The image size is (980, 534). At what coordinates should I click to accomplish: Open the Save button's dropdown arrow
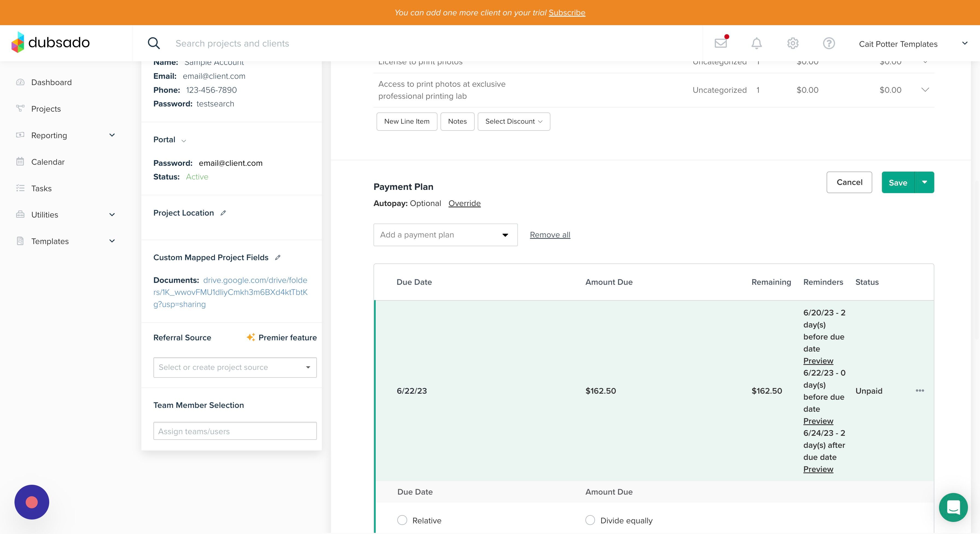point(924,182)
